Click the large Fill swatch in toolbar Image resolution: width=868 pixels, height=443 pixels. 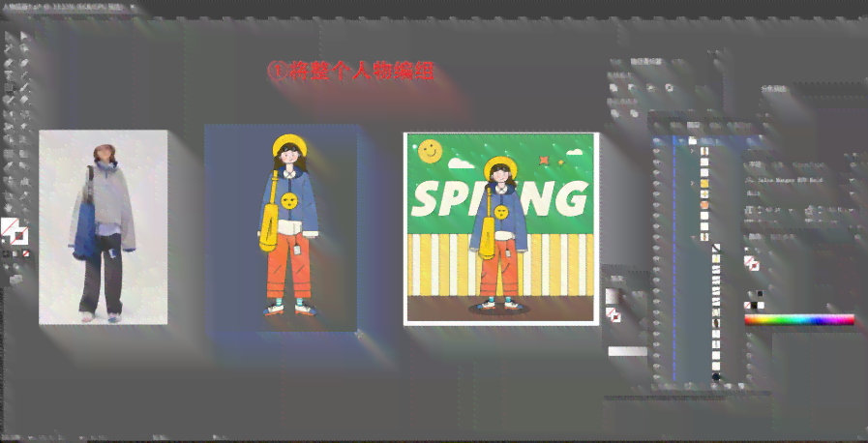click(9, 226)
